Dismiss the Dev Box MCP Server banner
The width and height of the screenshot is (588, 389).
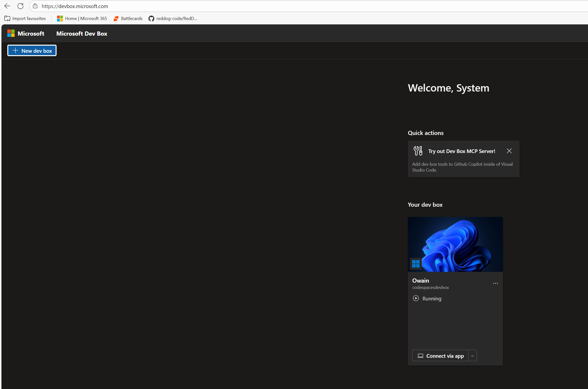click(x=509, y=151)
